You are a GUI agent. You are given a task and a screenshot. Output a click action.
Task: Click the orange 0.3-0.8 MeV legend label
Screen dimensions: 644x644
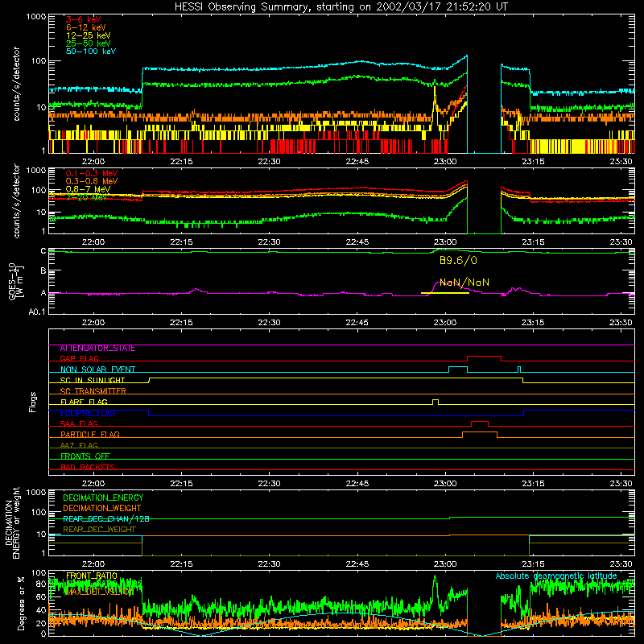92,181
